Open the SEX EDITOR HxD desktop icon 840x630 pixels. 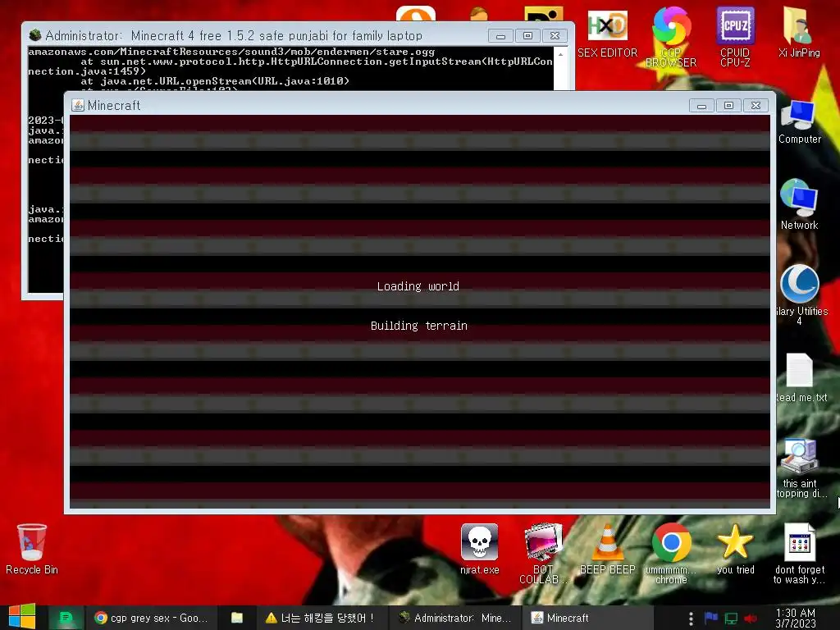tap(607, 33)
